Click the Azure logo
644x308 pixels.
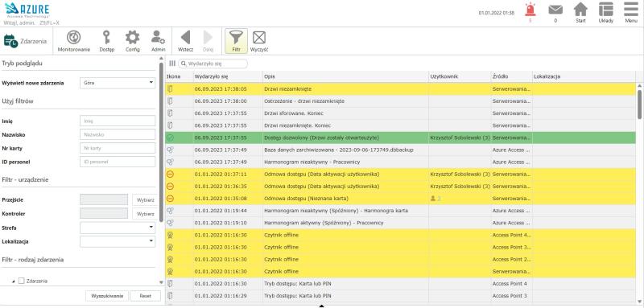(x=27, y=10)
